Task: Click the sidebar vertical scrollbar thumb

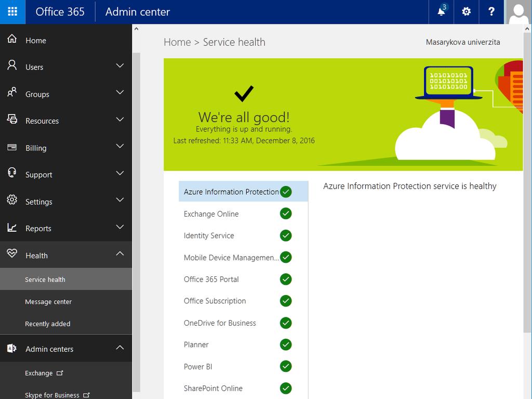Action: pyautogui.click(x=136, y=222)
